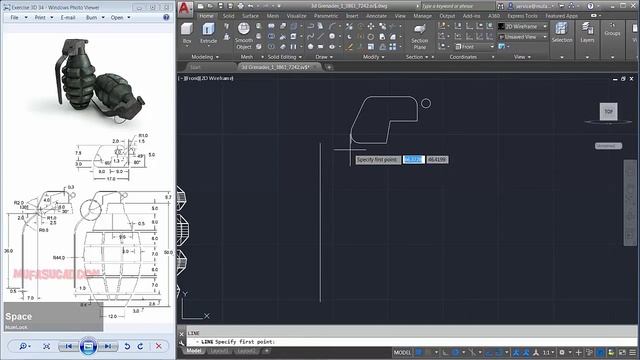This screenshot has width=640, height=360.
Task: Play slideshow in Photo Viewer
Action: (x=88, y=346)
